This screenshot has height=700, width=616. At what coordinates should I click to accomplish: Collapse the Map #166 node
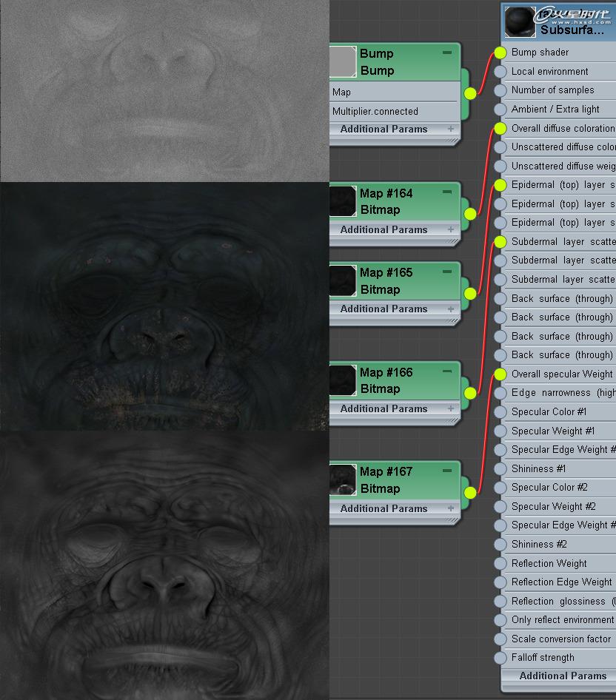pos(447,371)
